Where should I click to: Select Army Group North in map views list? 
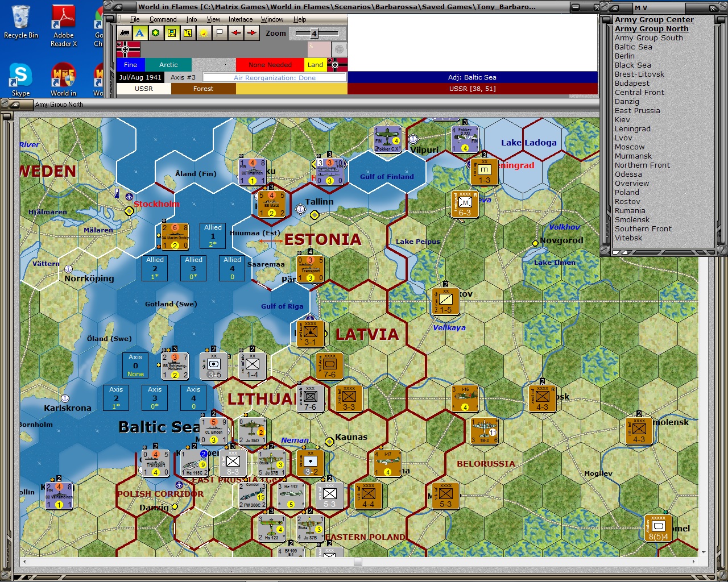tap(651, 29)
